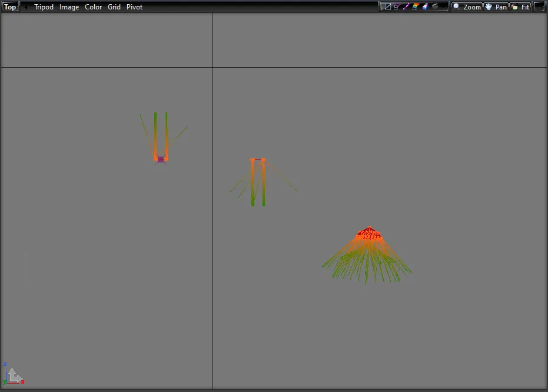Click the clapperboard icon in toolbar
This screenshot has height=392, width=548.
[x=436, y=7]
